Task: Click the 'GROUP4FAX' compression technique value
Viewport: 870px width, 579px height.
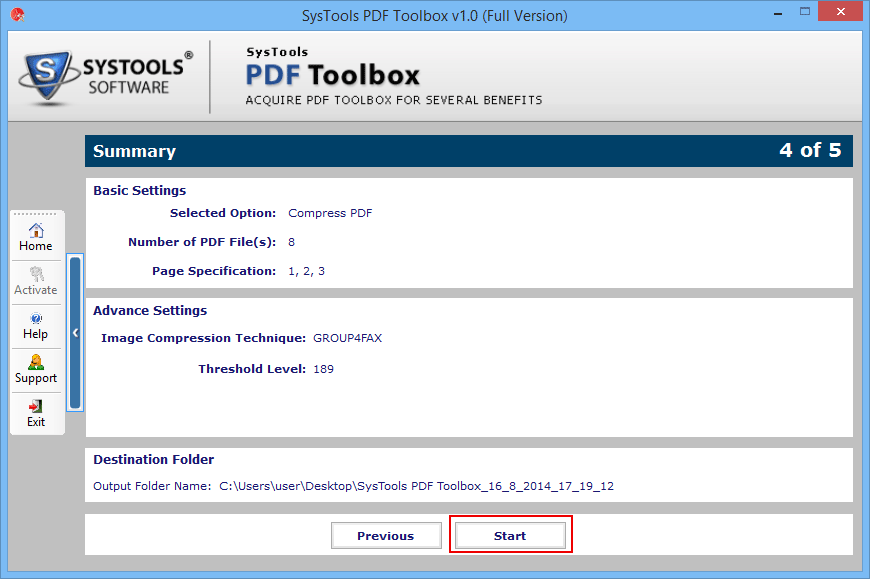Action: tap(347, 338)
